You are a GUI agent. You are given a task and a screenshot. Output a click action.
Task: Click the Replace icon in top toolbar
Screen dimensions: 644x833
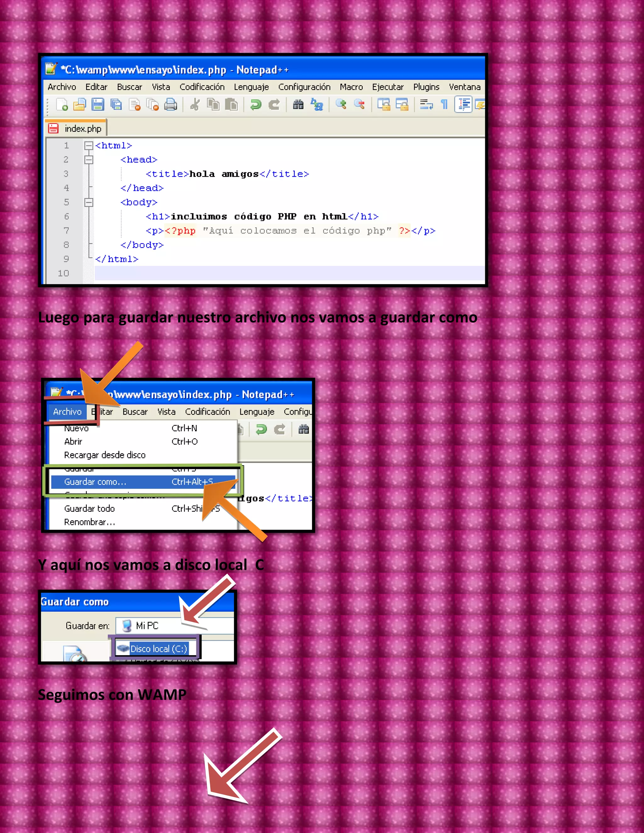click(x=317, y=104)
